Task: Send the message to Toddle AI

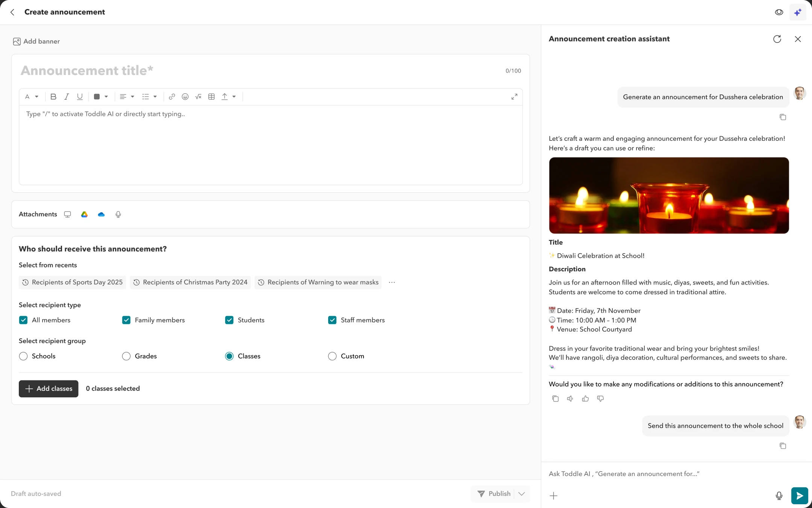Action: pyautogui.click(x=799, y=496)
